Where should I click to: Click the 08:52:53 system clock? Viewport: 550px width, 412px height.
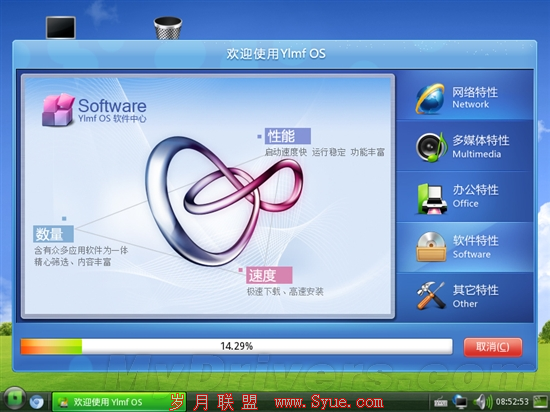point(512,401)
